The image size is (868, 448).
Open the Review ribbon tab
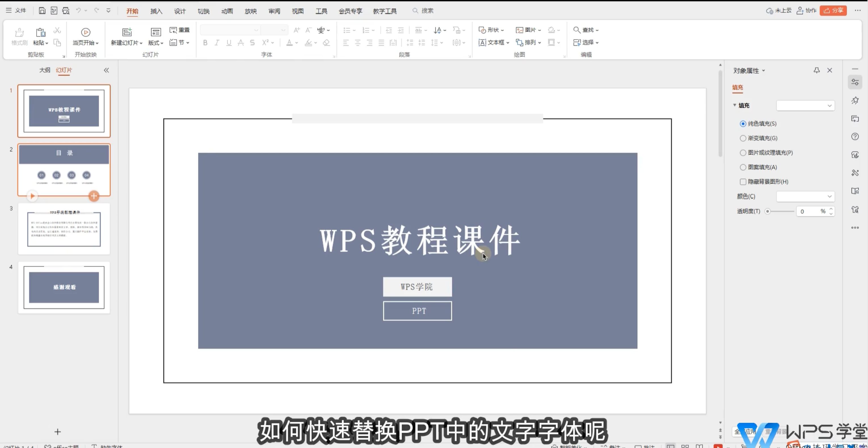point(274,11)
